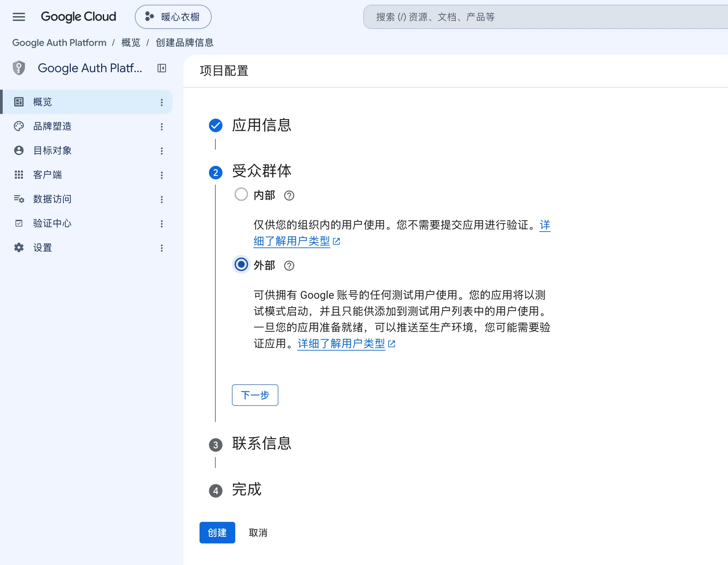Open the 验证中心 three-dot more menu

162,224
